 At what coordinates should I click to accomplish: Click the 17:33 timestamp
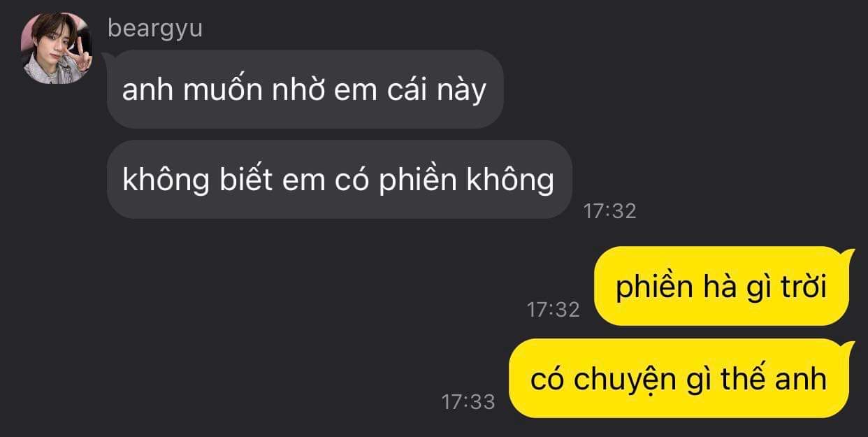pyautogui.click(x=468, y=401)
